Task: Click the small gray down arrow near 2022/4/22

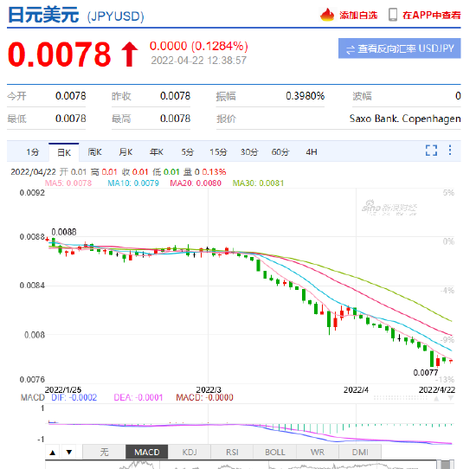Action: coord(451,398)
